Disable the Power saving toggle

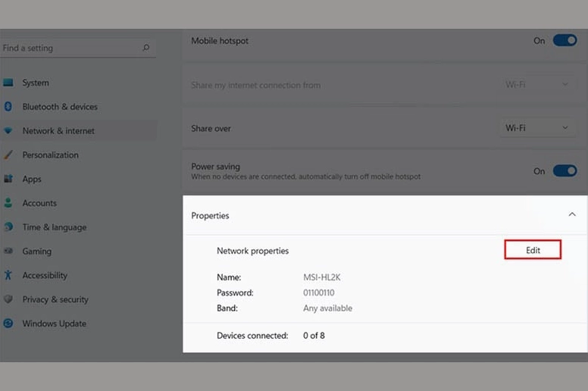point(565,171)
